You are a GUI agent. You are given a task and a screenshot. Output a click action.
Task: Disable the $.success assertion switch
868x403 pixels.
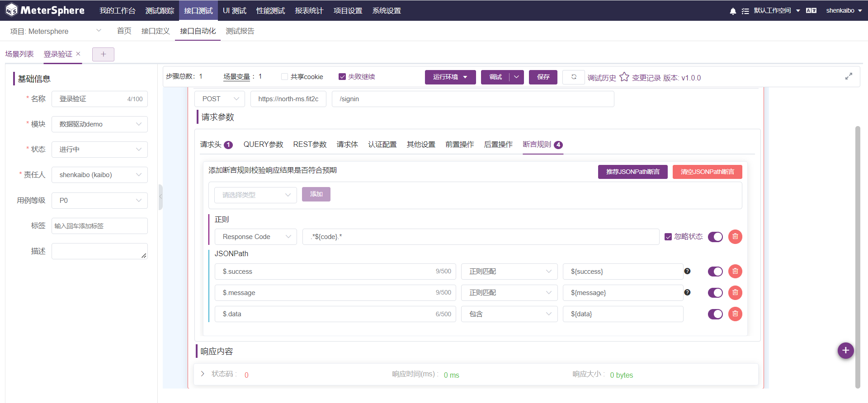pos(715,272)
